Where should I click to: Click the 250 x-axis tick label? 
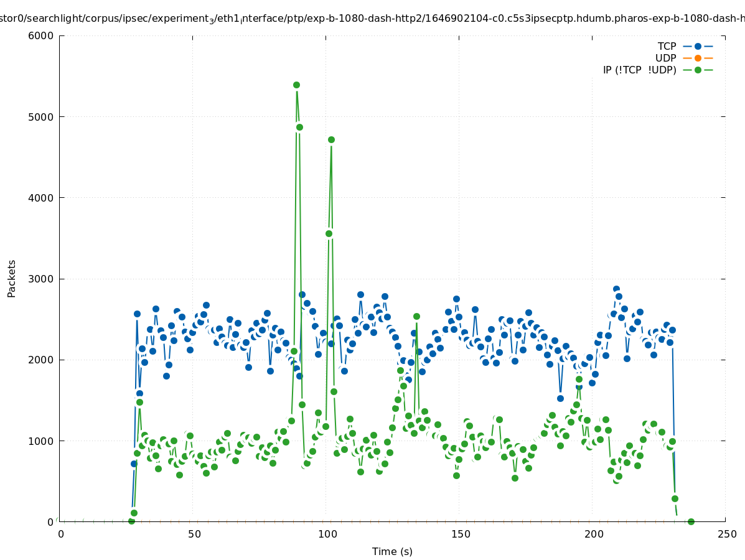pos(726,534)
